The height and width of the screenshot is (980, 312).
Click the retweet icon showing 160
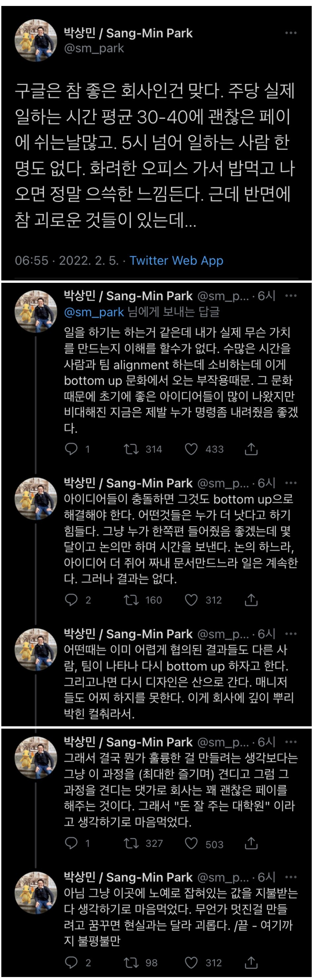pyautogui.click(x=131, y=600)
